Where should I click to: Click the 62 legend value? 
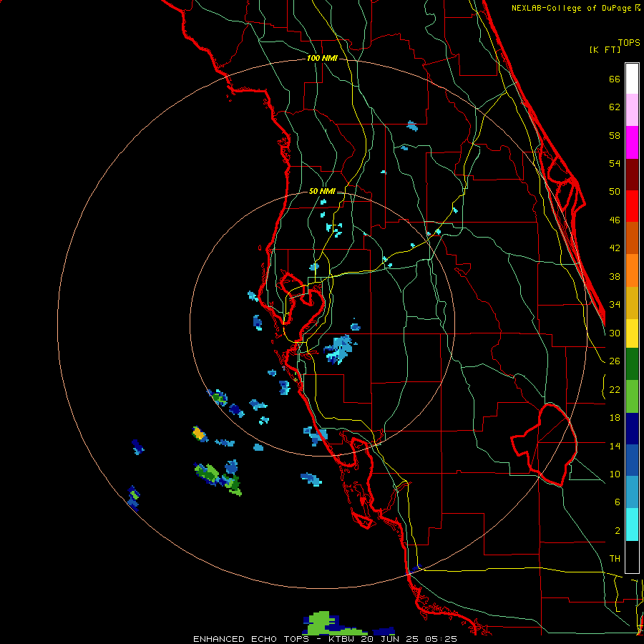615,107
